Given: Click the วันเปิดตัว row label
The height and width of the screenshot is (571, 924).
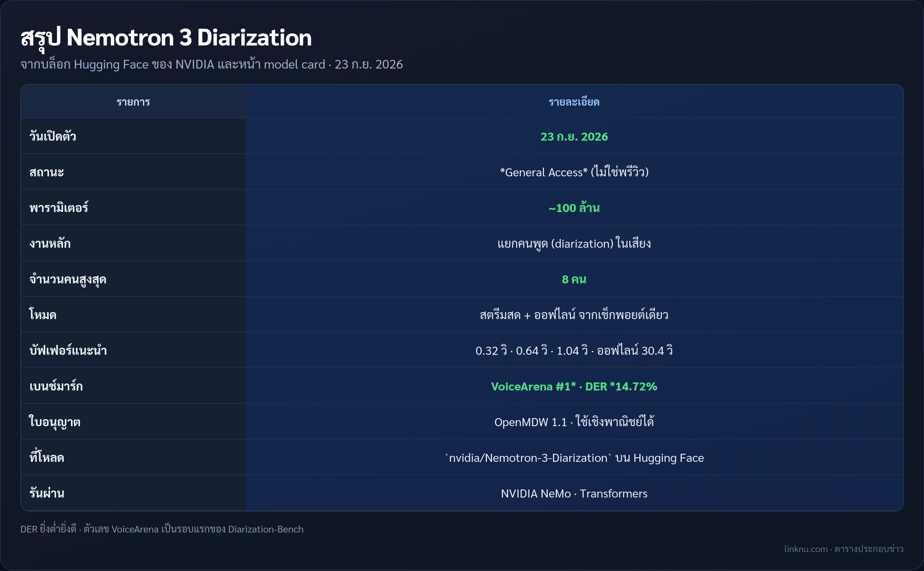Looking at the screenshot, I should [52, 136].
